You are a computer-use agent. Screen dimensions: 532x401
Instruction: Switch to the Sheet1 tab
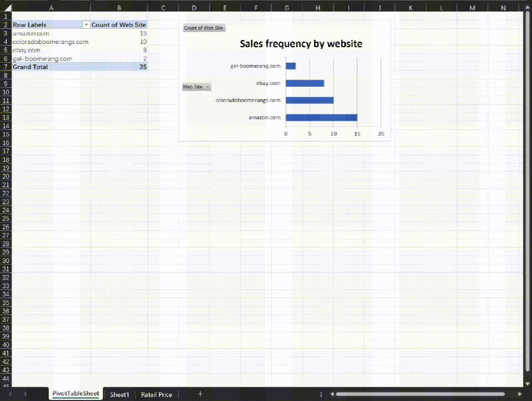(119, 395)
